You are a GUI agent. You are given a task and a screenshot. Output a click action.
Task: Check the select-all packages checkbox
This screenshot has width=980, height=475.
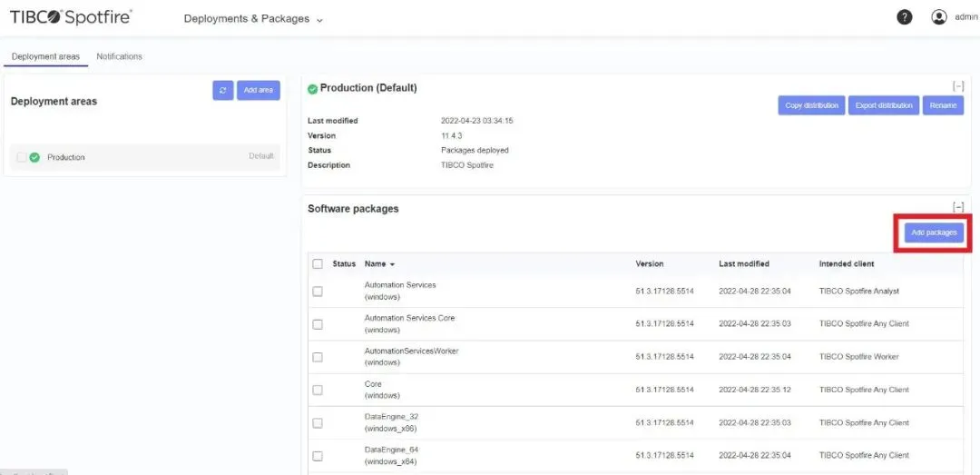click(x=318, y=264)
